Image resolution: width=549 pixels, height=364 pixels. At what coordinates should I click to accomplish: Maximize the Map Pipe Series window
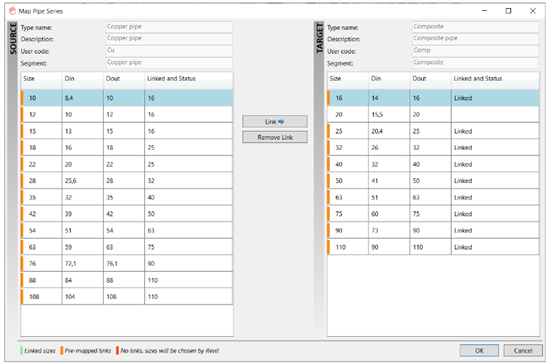508,11
